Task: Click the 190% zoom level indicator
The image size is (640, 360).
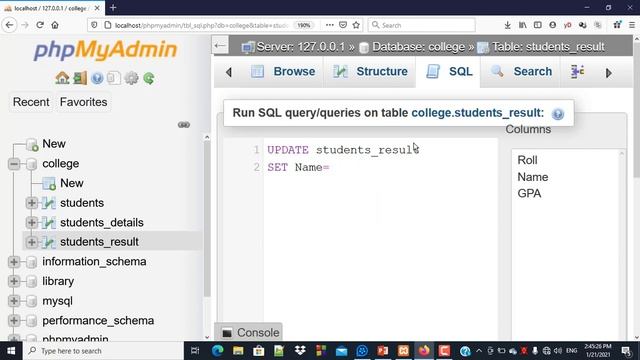Action: pyautogui.click(x=304, y=25)
